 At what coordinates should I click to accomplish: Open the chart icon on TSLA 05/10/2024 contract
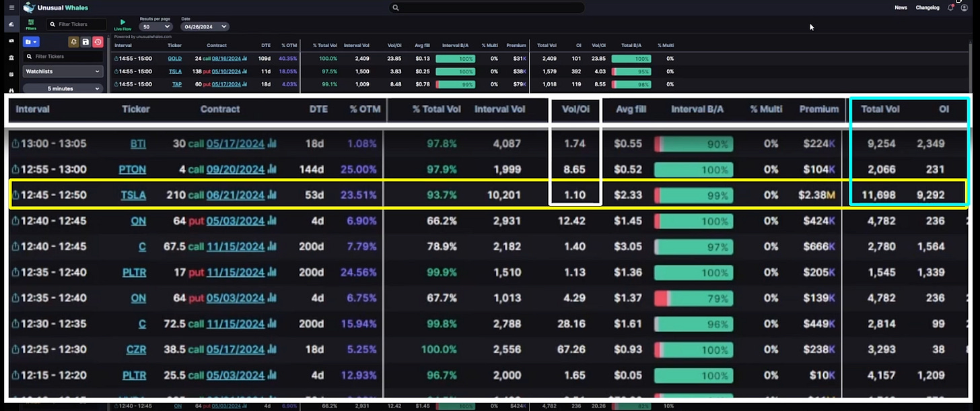point(245,71)
